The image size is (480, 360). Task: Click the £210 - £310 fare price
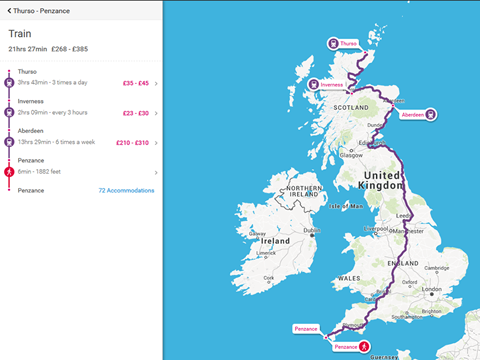132,143
